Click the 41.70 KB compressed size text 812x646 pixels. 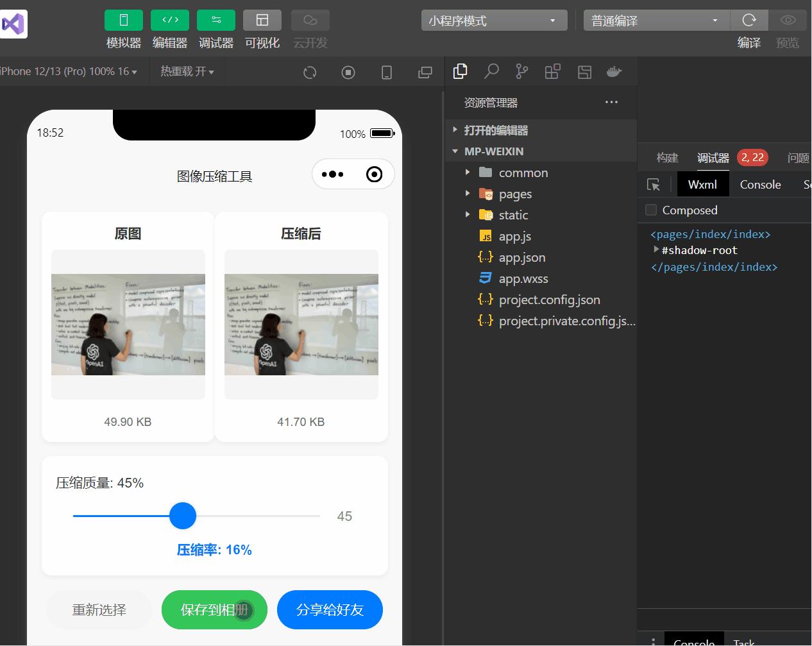(301, 422)
